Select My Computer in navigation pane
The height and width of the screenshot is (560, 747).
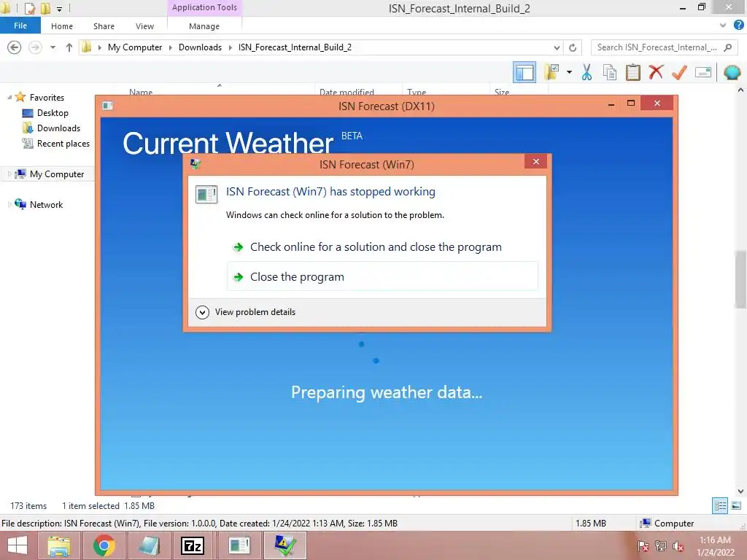pos(57,174)
